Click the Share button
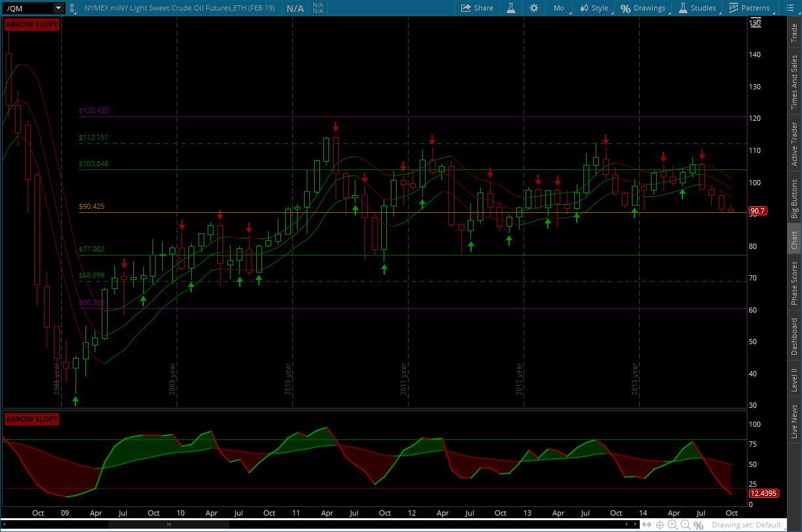802x532 pixels. pos(477,8)
